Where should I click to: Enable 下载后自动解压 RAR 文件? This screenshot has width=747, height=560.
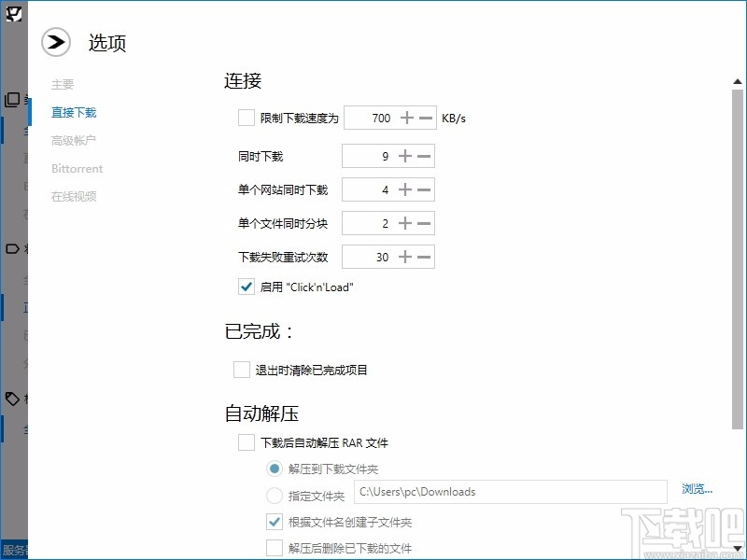(247, 442)
